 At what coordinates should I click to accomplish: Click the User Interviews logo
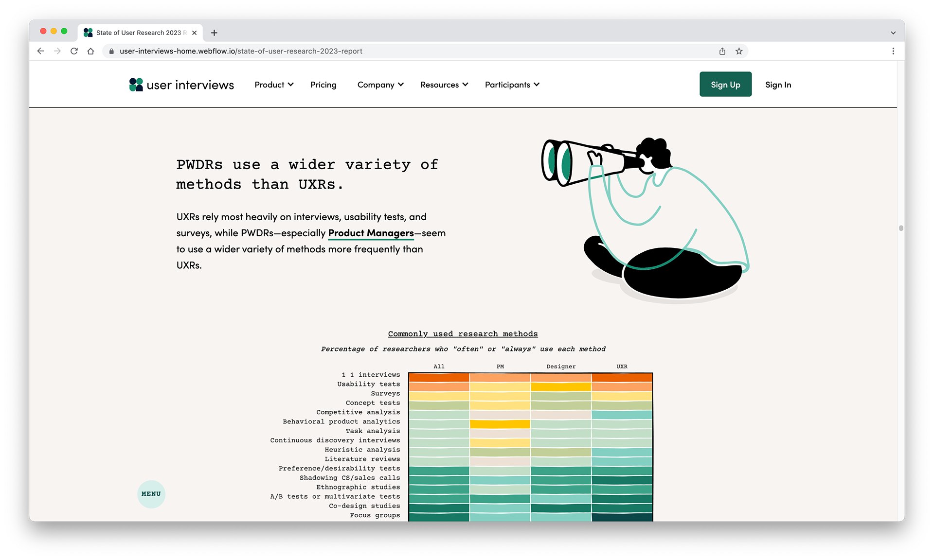coord(181,85)
